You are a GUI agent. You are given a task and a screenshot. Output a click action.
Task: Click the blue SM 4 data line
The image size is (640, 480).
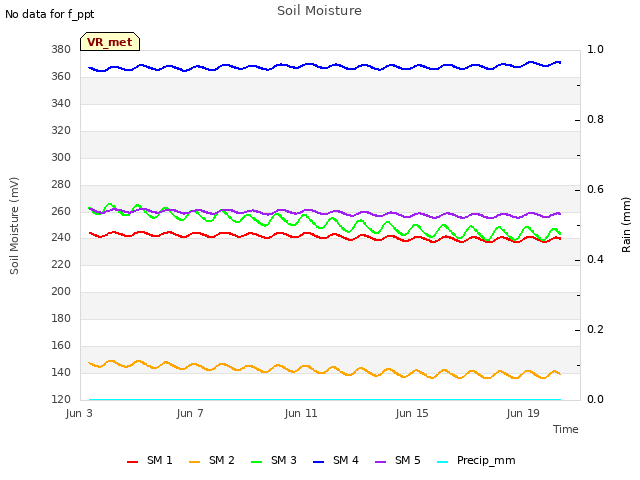(x=324, y=66)
